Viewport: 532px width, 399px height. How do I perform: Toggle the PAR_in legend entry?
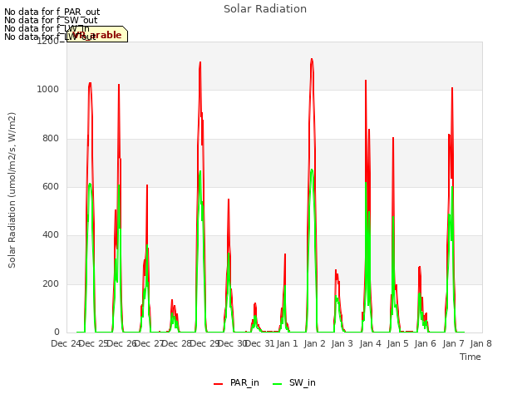[x=236, y=382]
